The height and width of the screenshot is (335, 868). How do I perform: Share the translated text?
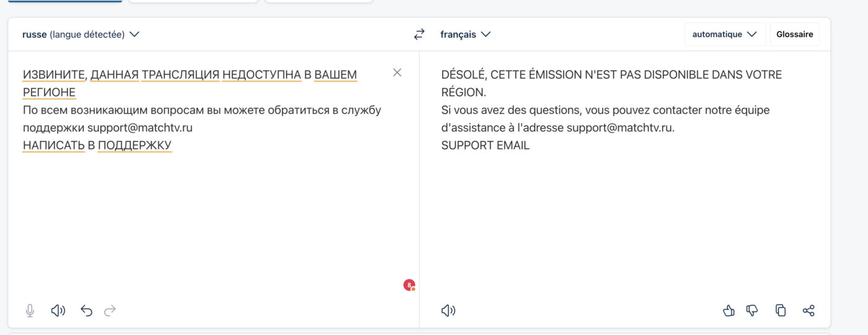(808, 311)
